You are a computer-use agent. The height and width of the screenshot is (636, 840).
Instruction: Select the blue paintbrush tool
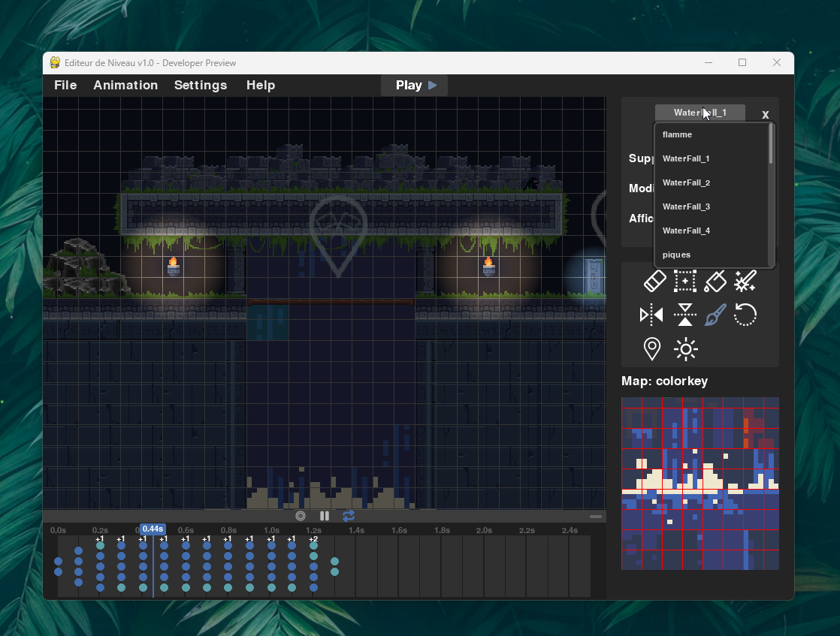pos(715,315)
